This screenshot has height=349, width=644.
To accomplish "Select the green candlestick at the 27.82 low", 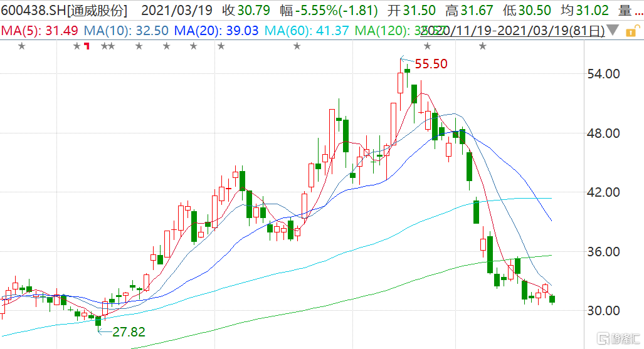I will click(98, 321).
